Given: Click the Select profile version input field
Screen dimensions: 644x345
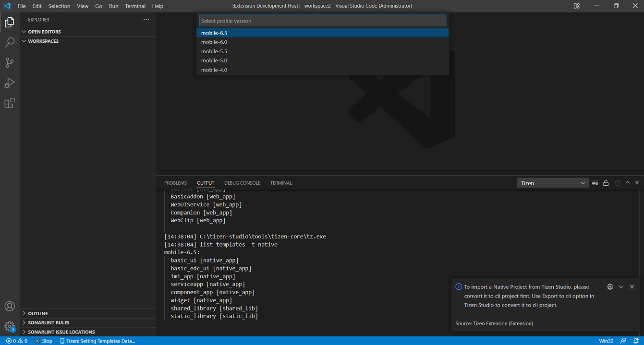Looking at the screenshot, I should click(322, 21).
